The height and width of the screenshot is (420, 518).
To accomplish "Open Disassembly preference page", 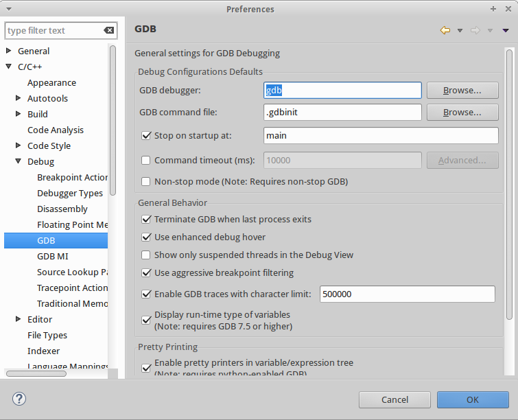I will pyautogui.click(x=62, y=209).
